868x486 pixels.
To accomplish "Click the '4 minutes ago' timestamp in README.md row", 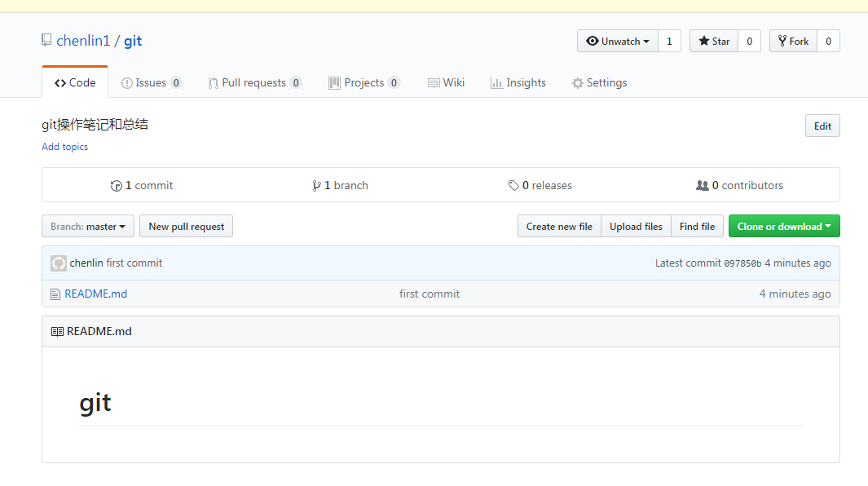I will point(795,294).
